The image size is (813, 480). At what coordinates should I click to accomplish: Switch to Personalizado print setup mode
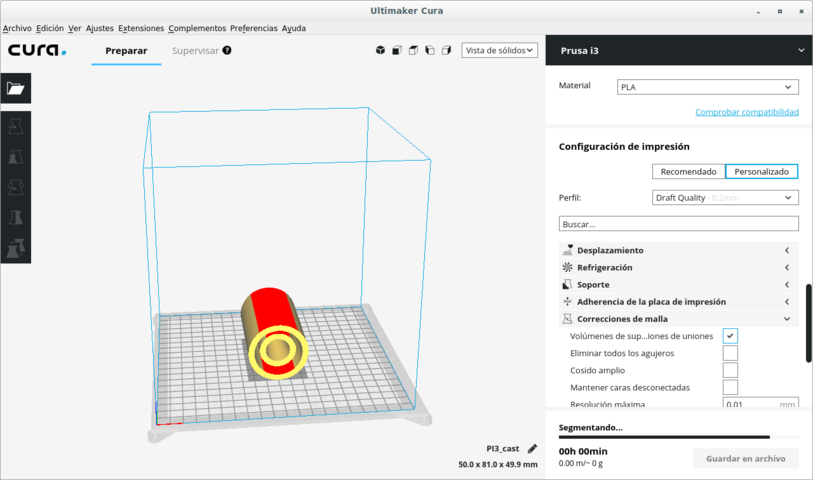tap(762, 172)
